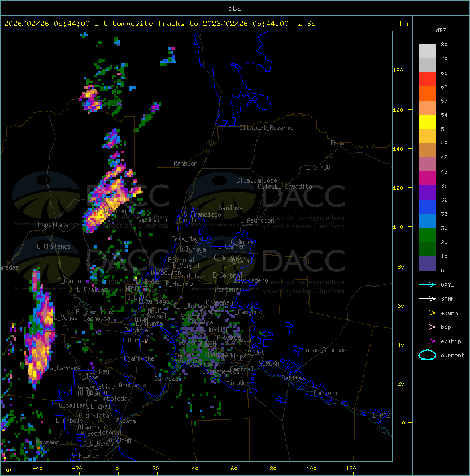Click the 'E_Challao' label
Viewport: 470px width, 476px height.
coord(92,289)
